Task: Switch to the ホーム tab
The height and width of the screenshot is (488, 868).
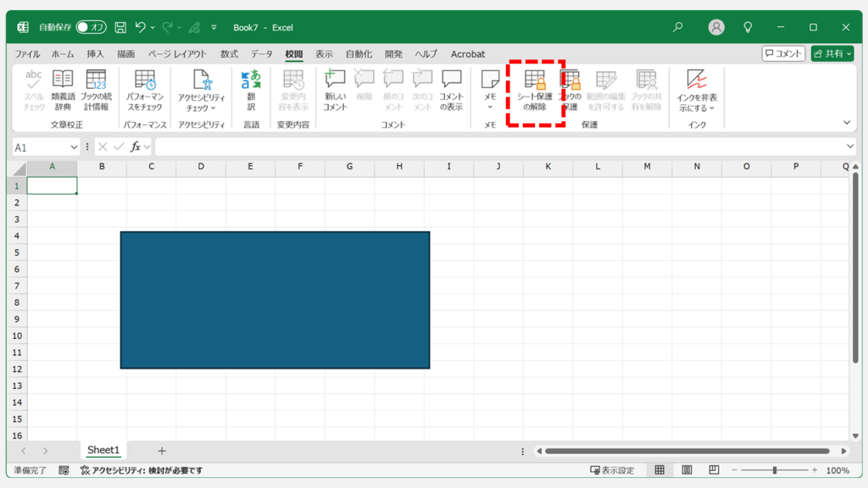Action: 63,53
